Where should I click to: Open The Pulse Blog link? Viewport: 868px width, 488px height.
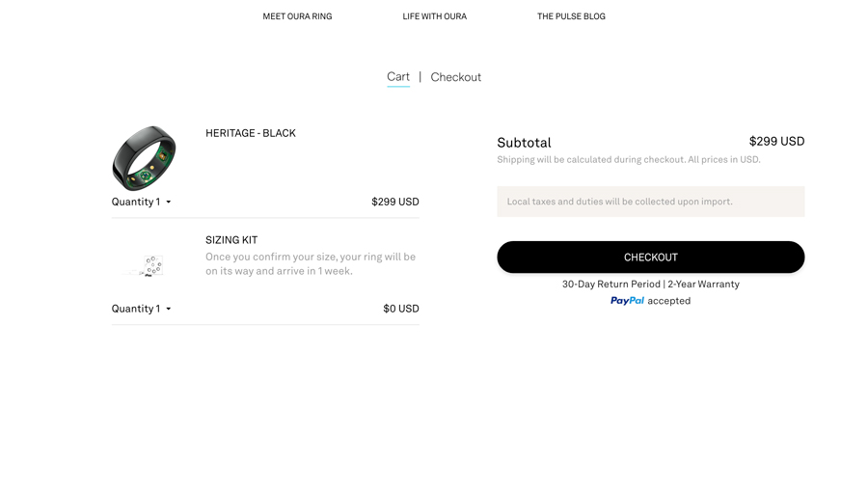[x=571, y=16]
